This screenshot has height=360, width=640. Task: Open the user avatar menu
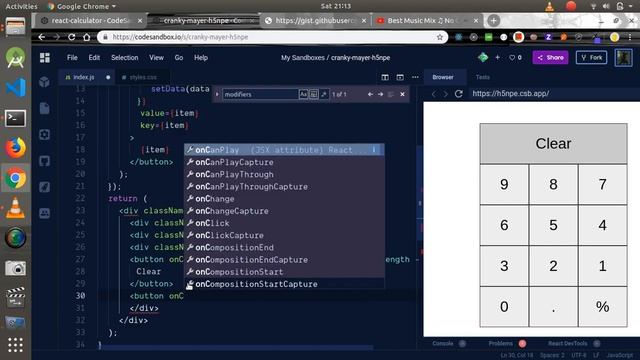click(x=624, y=58)
